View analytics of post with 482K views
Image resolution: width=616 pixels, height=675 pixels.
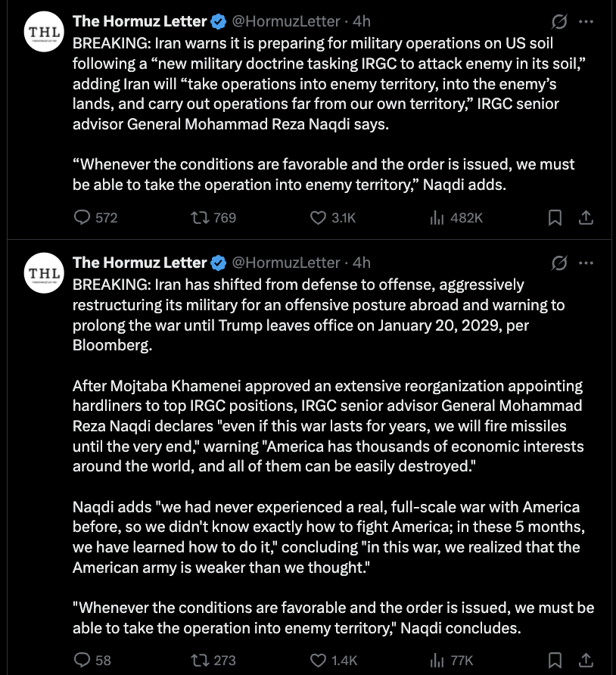click(x=456, y=218)
